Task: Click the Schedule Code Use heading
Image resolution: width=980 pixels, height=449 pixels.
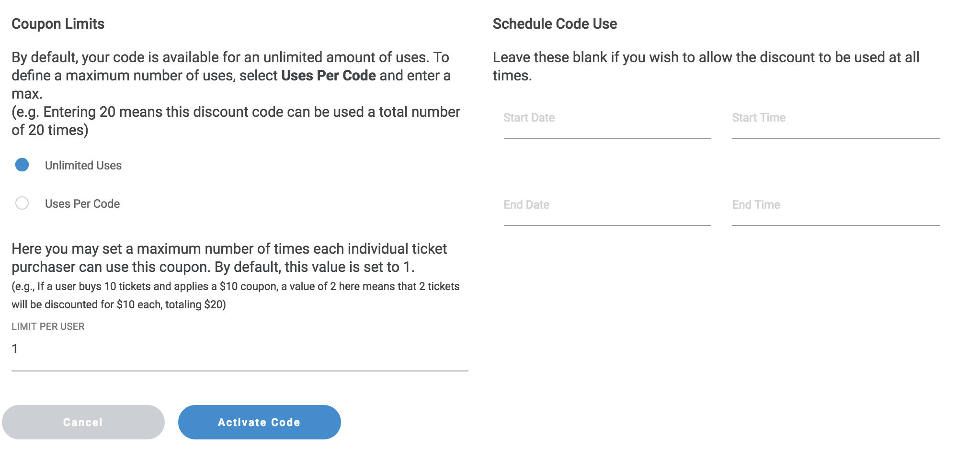Action: [x=555, y=24]
